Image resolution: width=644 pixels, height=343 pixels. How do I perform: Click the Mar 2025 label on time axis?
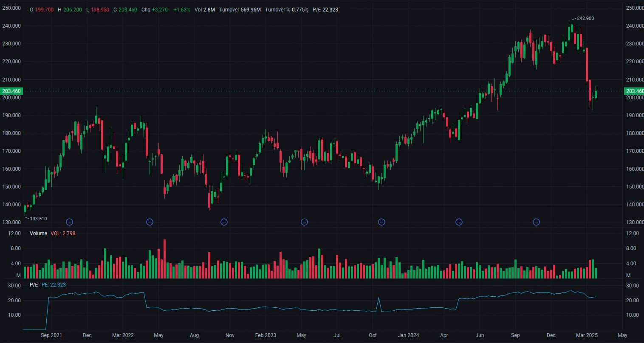point(586,335)
